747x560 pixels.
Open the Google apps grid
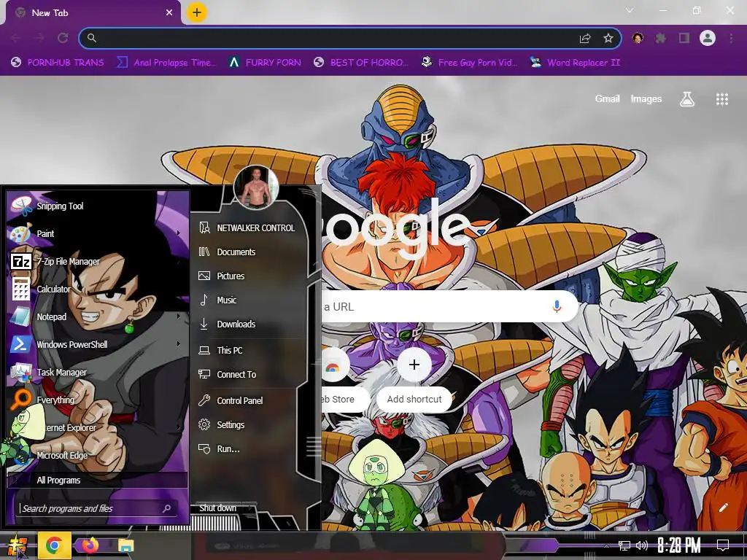(722, 99)
